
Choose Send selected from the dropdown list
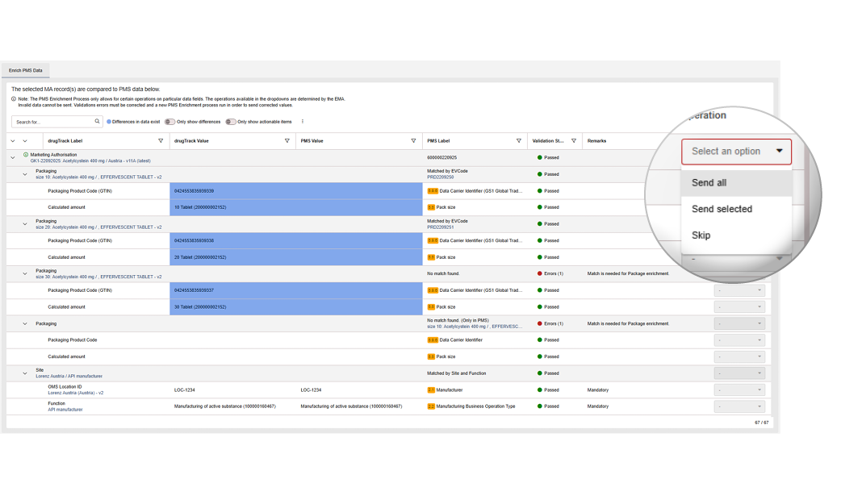click(722, 209)
